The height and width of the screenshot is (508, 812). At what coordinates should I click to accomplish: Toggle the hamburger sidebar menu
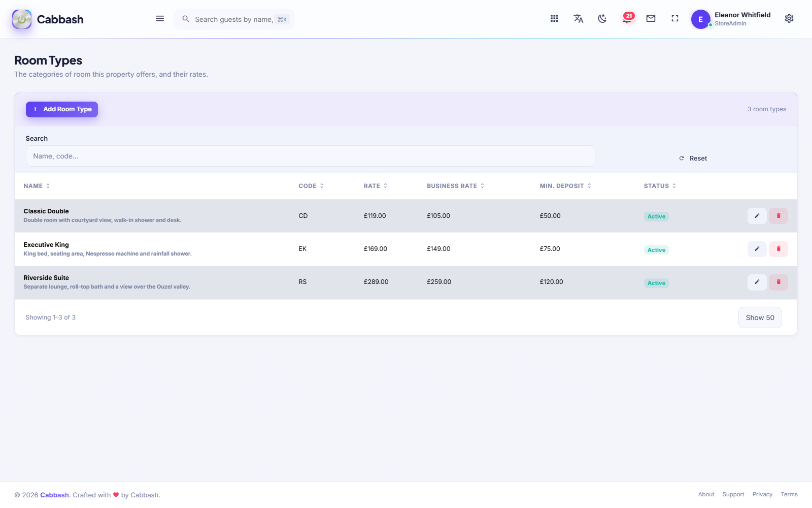[x=160, y=19]
